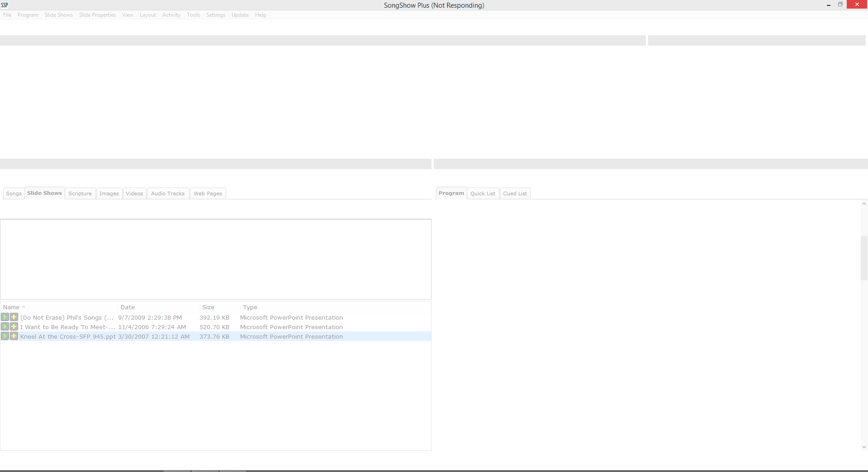
Task: Add I Want to Be Ready via plus icon
Action: [x=14, y=327]
